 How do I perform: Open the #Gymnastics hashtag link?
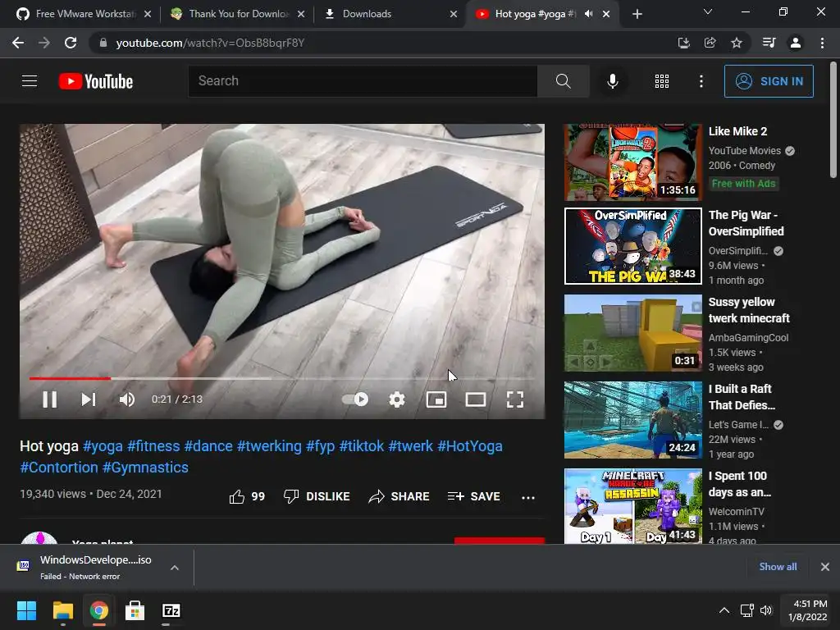145,467
